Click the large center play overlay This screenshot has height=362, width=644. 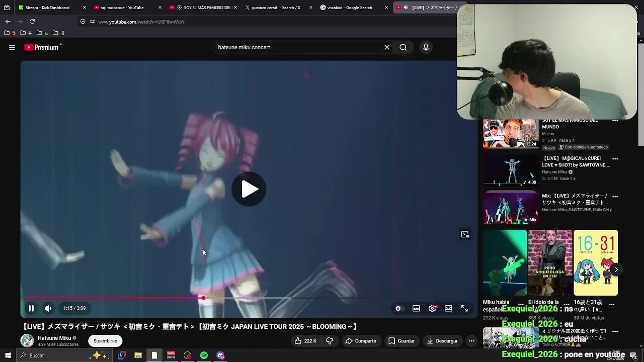pyautogui.click(x=249, y=189)
